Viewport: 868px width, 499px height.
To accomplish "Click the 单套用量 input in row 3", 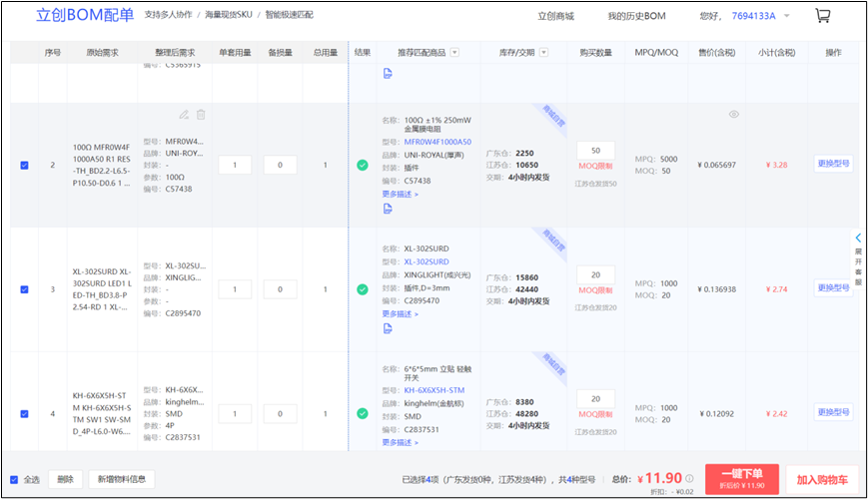I will point(235,289).
